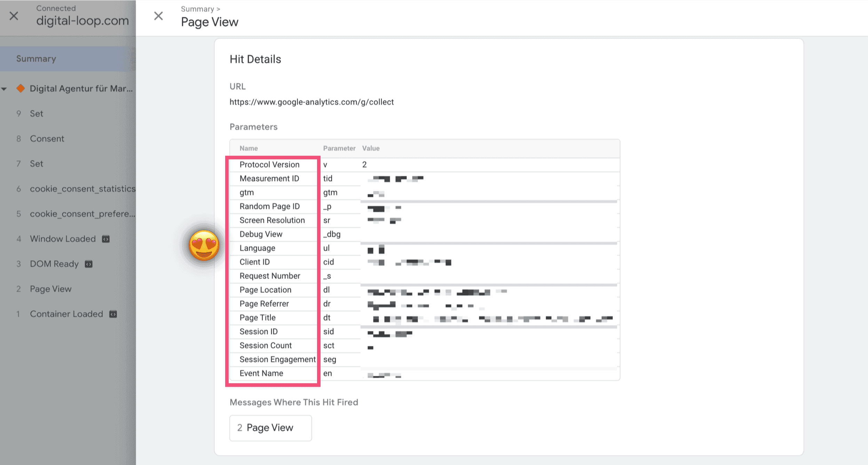Viewport: 868px width, 465px height.
Task: Toggle visibility of Container Loaded event
Action: tap(113, 314)
